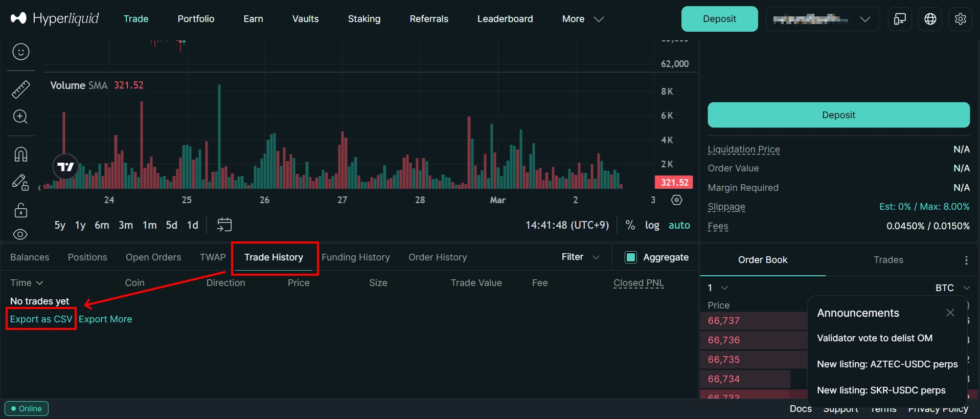The image size is (980, 419).
Task: Switch to the Open Orders tab
Action: 153,257
